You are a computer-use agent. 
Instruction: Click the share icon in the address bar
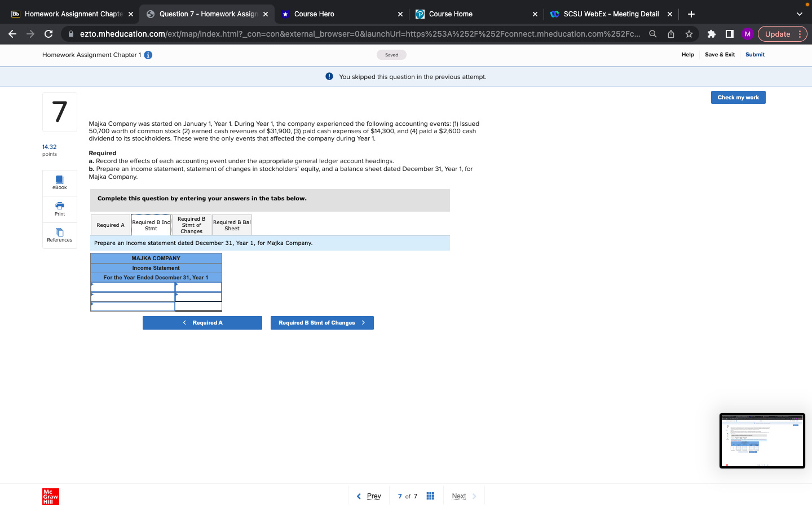[670, 34]
